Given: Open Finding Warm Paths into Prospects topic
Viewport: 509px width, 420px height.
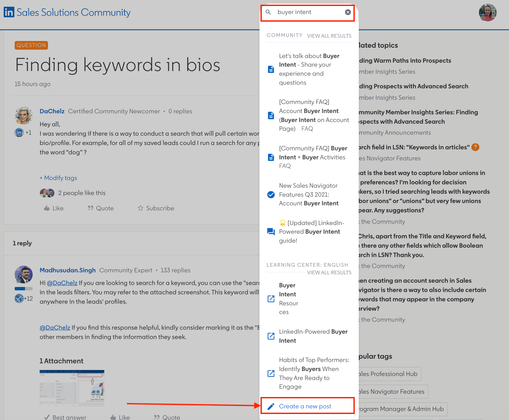Looking at the screenshot, I should pos(405,61).
